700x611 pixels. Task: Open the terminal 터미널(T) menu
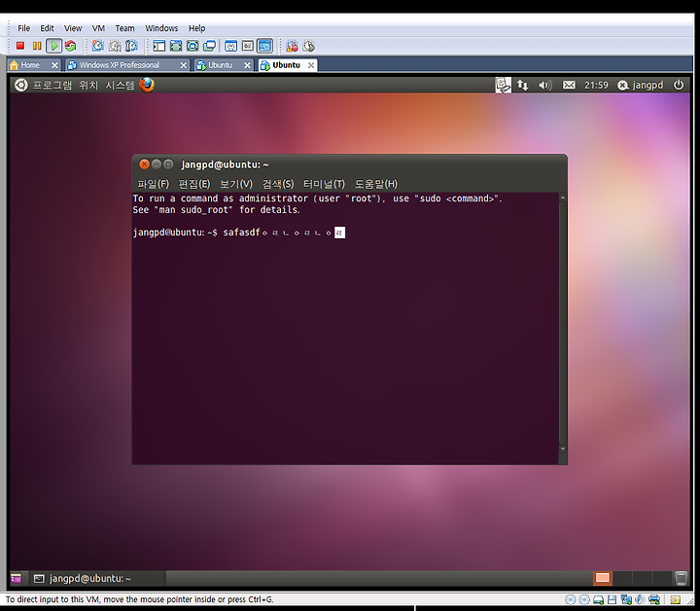click(x=324, y=184)
